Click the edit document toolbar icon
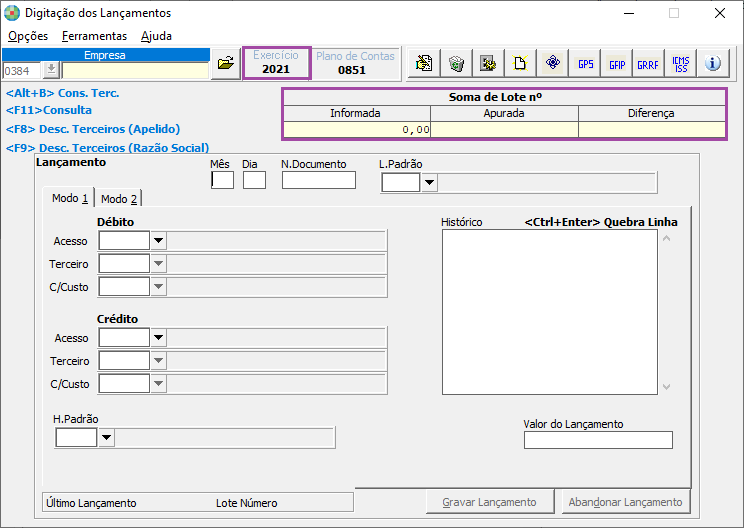 click(x=424, y=63)
